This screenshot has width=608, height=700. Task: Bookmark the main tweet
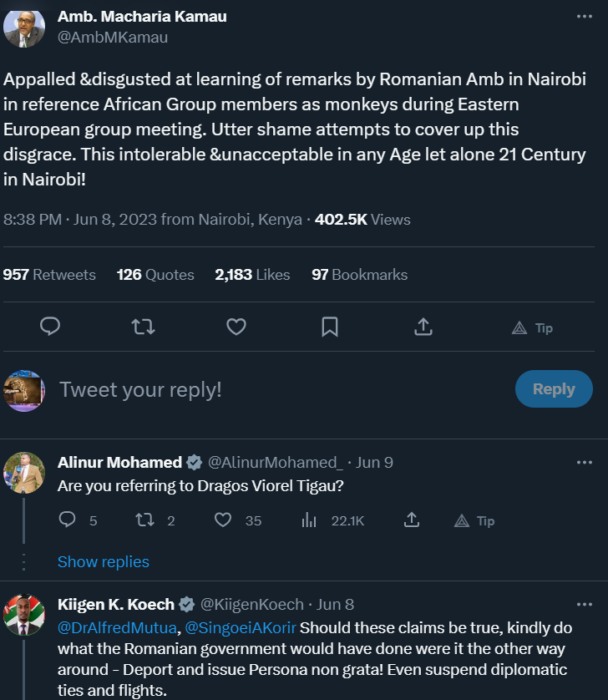(330, 327)
